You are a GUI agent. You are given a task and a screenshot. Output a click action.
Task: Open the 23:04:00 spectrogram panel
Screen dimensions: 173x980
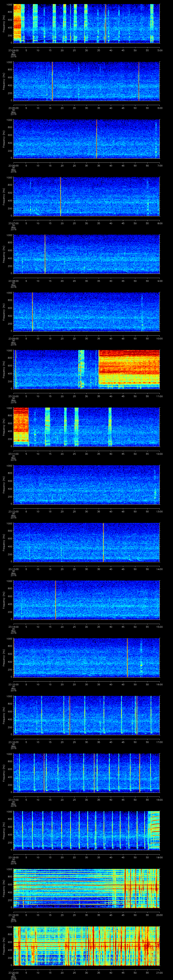pyautogui.click(x=86, y=24)
